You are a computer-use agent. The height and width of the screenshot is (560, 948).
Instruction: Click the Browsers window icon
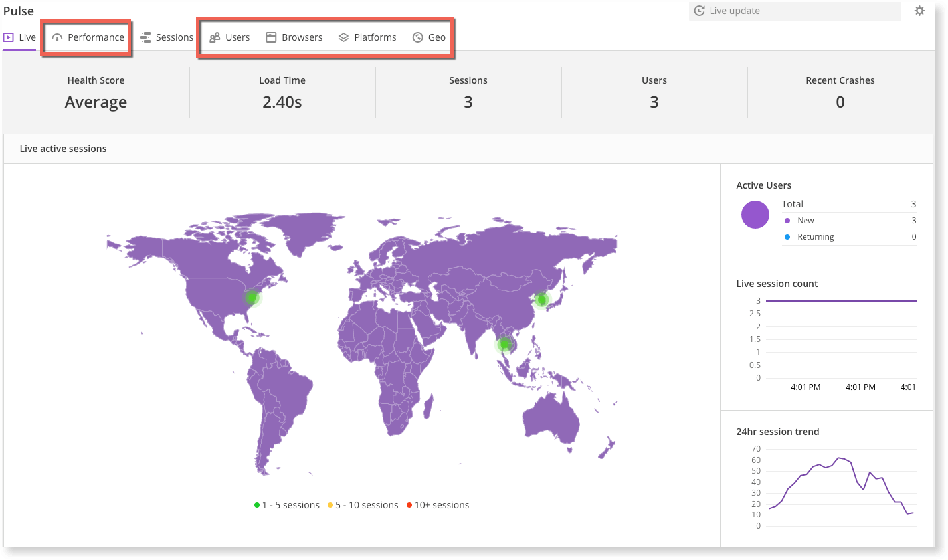pyautogui.click(x=270, y=37)
